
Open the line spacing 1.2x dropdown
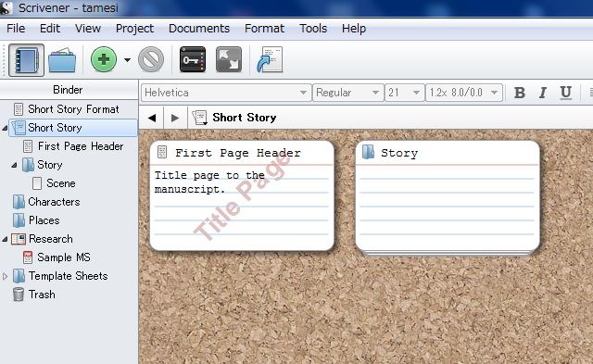[x=464, y=93]
